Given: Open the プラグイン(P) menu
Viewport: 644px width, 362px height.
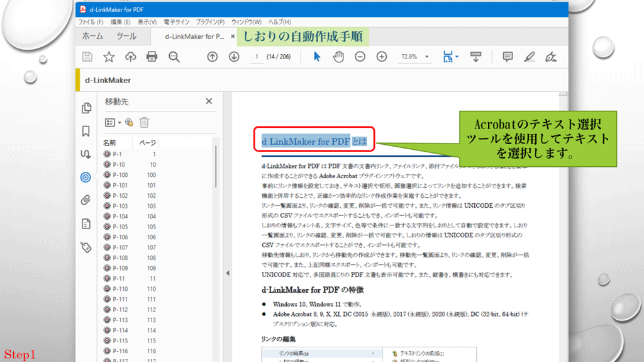Looking at the screenshot, I should click(210, 22).
